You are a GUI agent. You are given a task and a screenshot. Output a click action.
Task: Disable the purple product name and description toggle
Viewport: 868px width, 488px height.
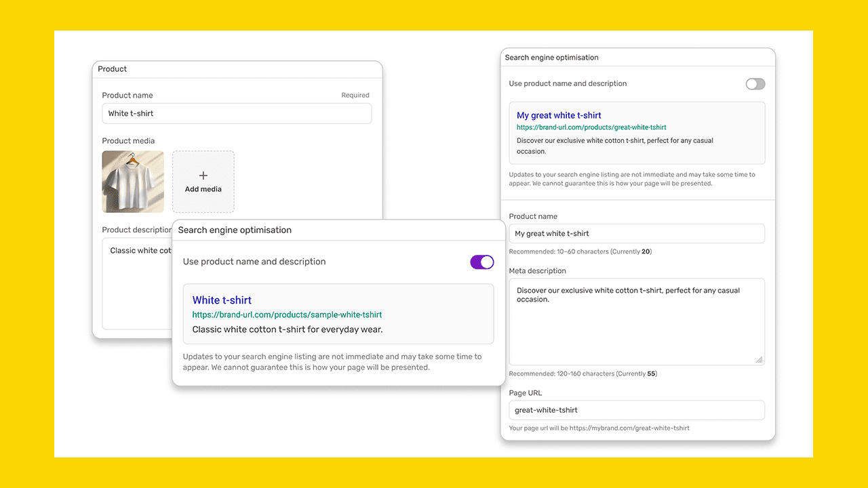[x=482, y=262]
